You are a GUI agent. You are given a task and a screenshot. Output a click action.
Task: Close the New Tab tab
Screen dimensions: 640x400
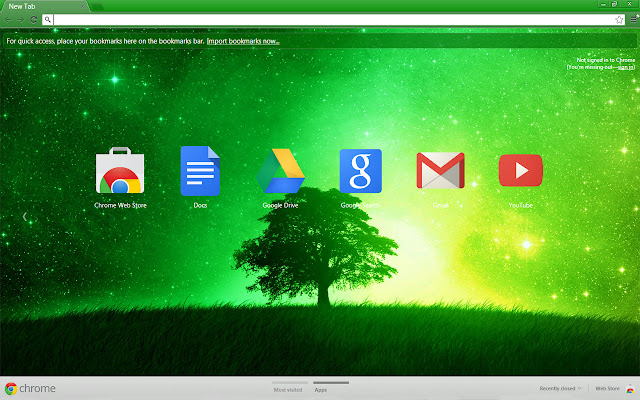point(82,7)
